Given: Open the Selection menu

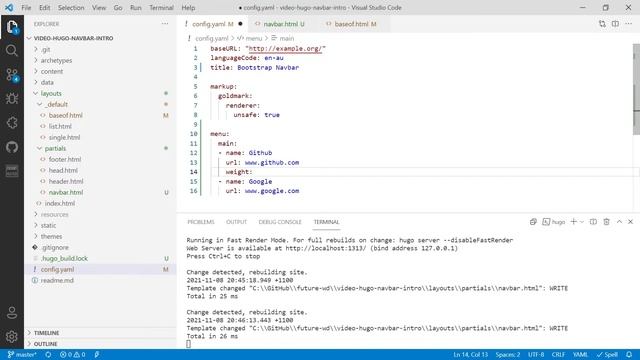Looking at the screenshot, I should (x=71, y=8).
